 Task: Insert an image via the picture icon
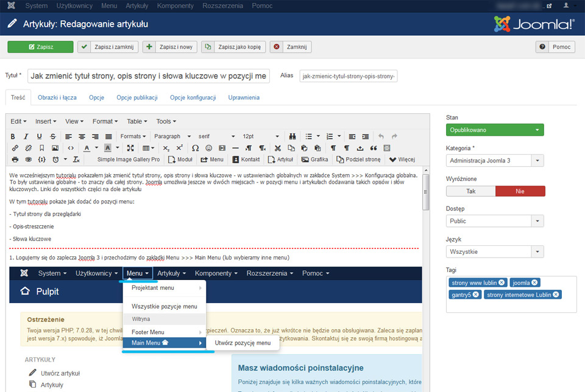point(55,148)
